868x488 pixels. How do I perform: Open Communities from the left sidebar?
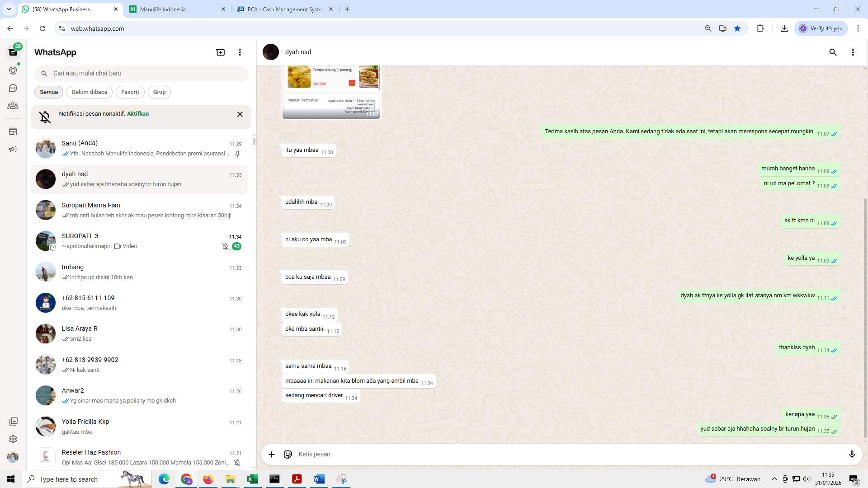coord(13,106)
